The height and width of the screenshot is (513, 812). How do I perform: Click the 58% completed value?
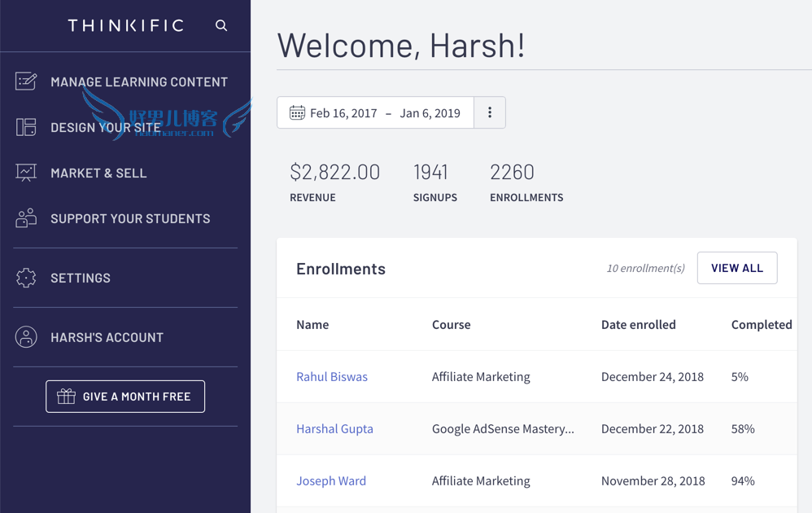pyautogui.click(x=743, y=429)
